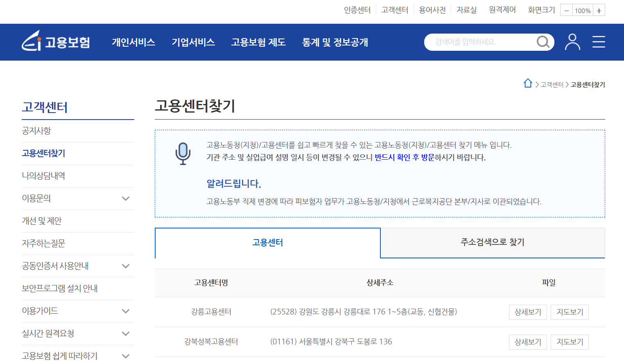Open 지도보기 for 강북성북고용센터
Image resolution: width=624 pixels, height=364 pixels.
tap(570, 342)
